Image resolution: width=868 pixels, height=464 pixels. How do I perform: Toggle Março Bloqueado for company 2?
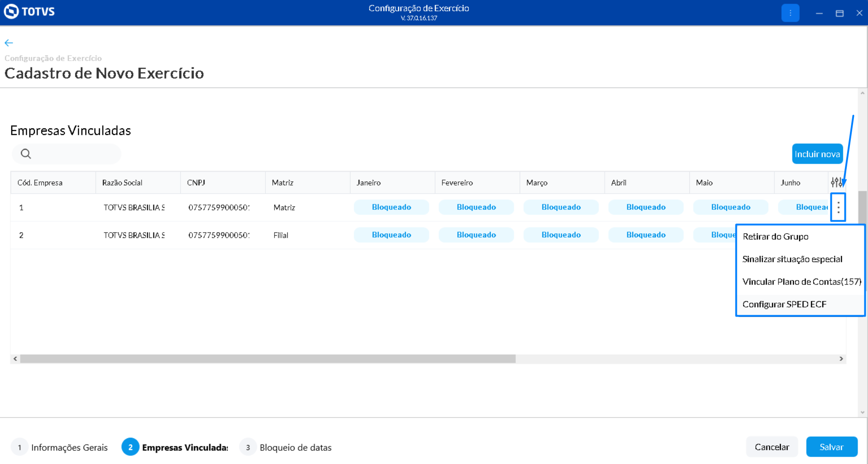561,235
